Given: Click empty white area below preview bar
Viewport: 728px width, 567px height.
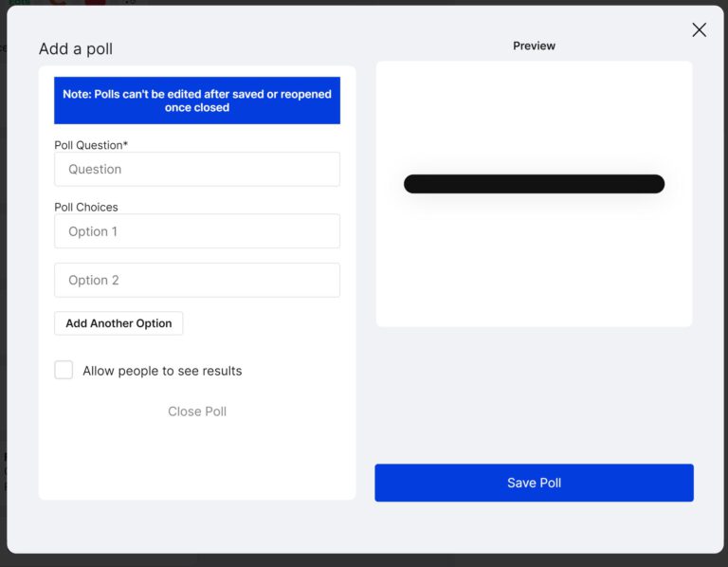Looking at the screenshot, I should [x=534, y=260].
